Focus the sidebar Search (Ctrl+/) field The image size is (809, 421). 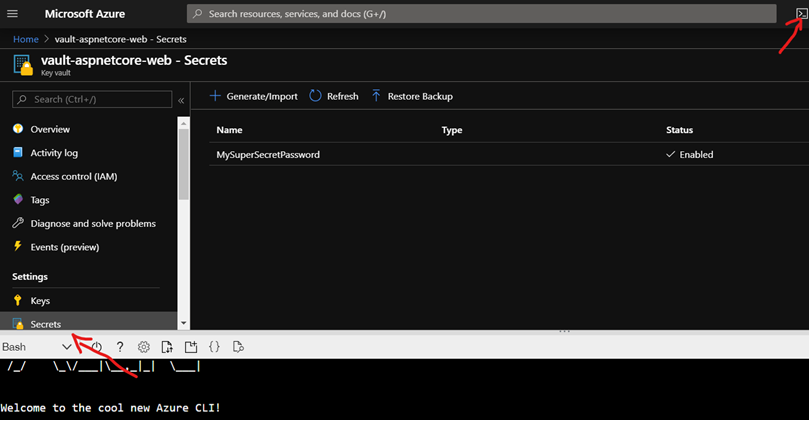tap(92, 99)
